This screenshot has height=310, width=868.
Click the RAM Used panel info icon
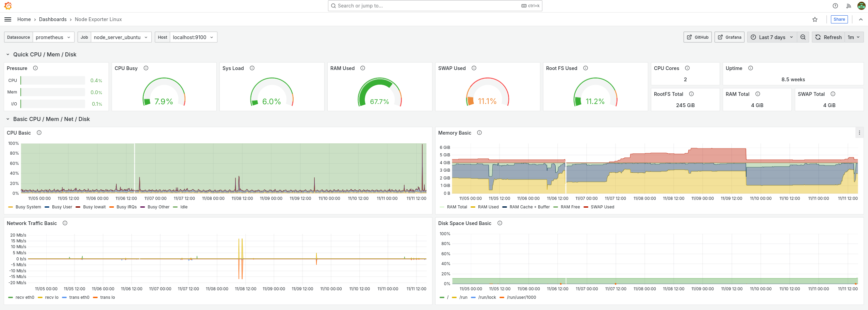pos(363,68)
